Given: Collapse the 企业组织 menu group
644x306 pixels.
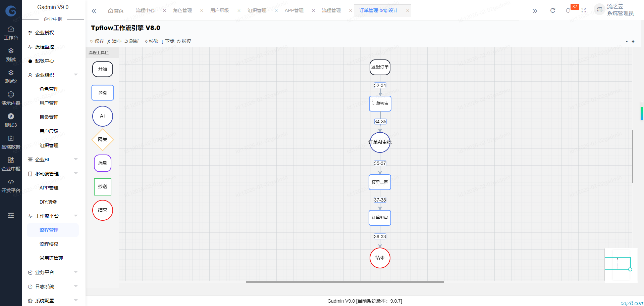Looking at the screenshot, I should point(53,75).
